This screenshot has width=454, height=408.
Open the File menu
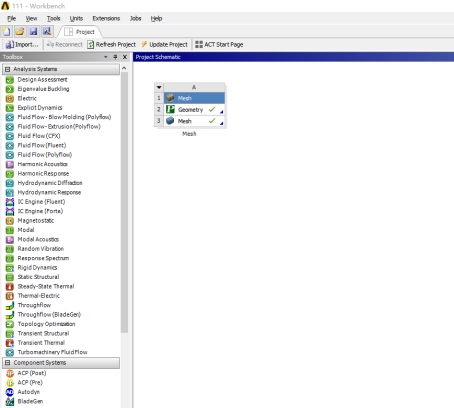[x=11, y=18]
